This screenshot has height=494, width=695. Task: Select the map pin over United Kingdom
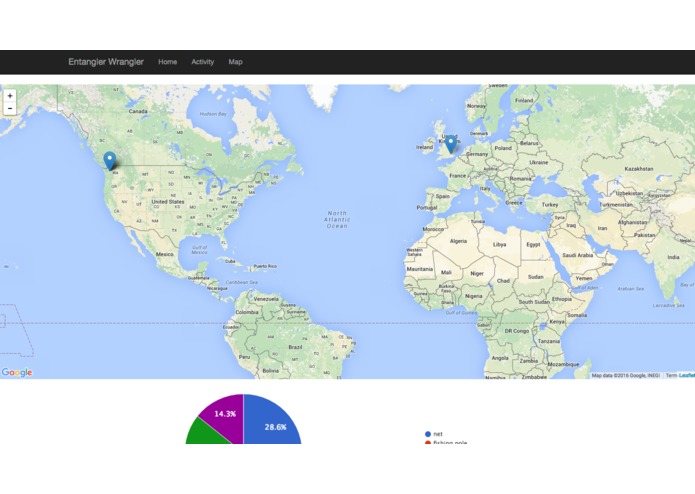pos(451,144)
